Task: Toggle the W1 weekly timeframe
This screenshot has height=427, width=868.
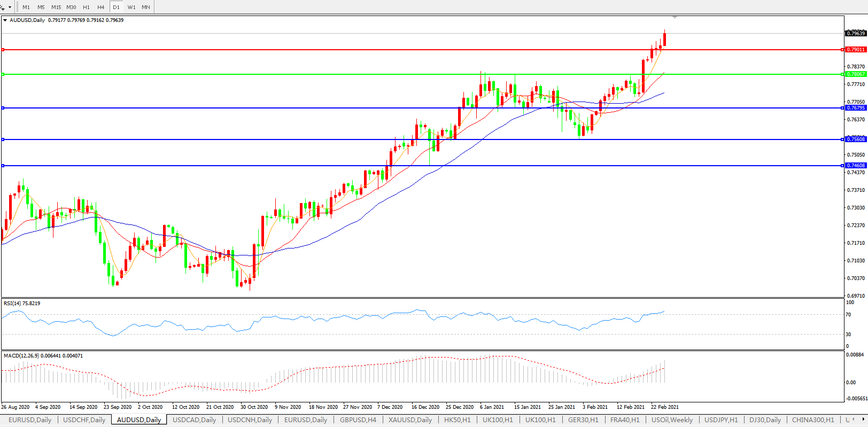Action: coord(131,7)
